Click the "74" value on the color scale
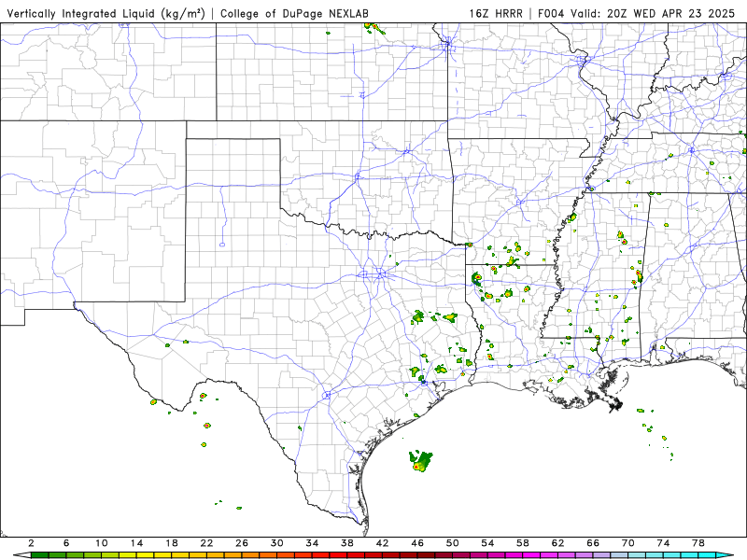747x560 pixels. pyautogui.click(x=664, y=543)
